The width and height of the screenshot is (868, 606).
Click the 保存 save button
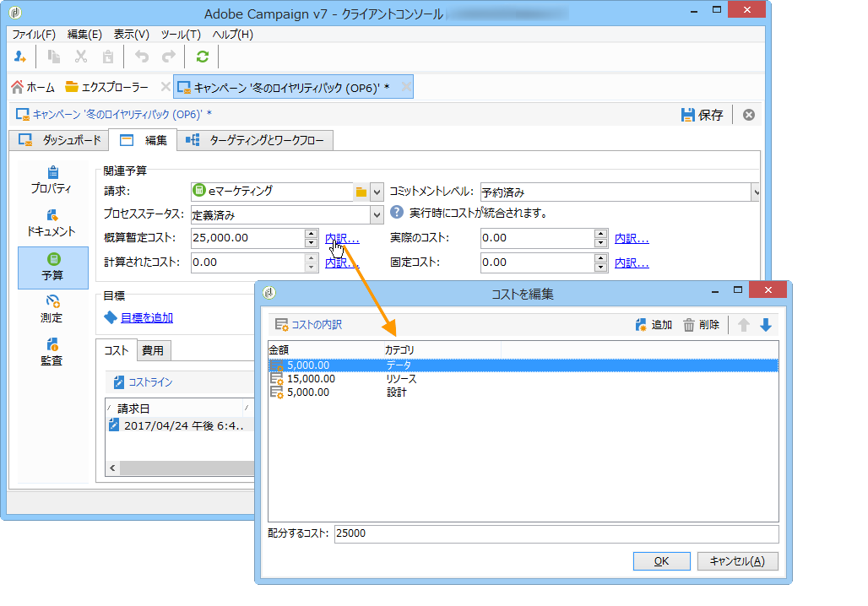click(x=702, y=115)
